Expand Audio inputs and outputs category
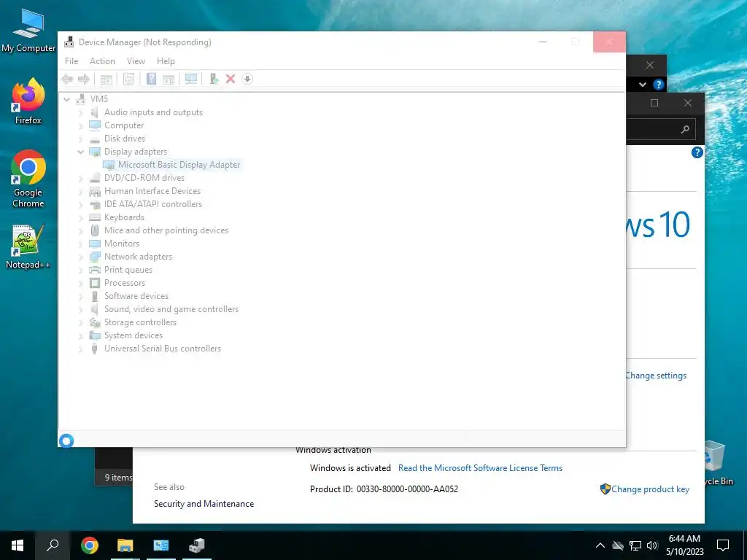Screen dimensions: 747x560 click(80, 113)
